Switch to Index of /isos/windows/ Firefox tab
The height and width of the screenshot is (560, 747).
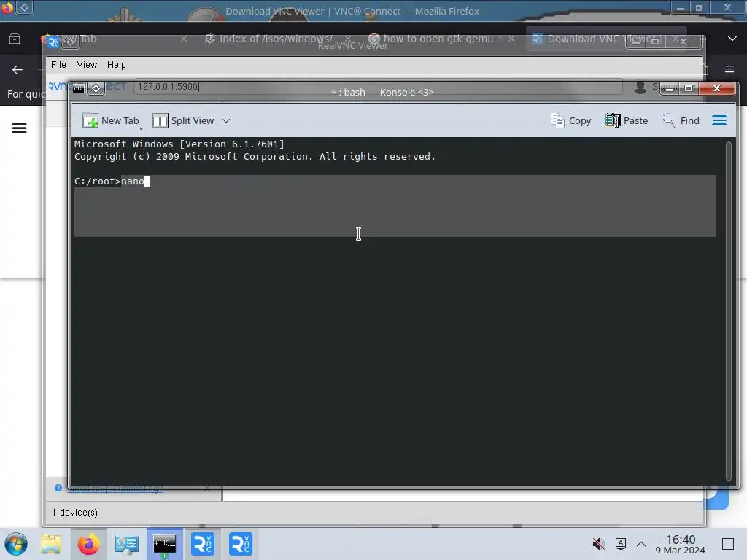pyautogui.click(x=276, y=39)
